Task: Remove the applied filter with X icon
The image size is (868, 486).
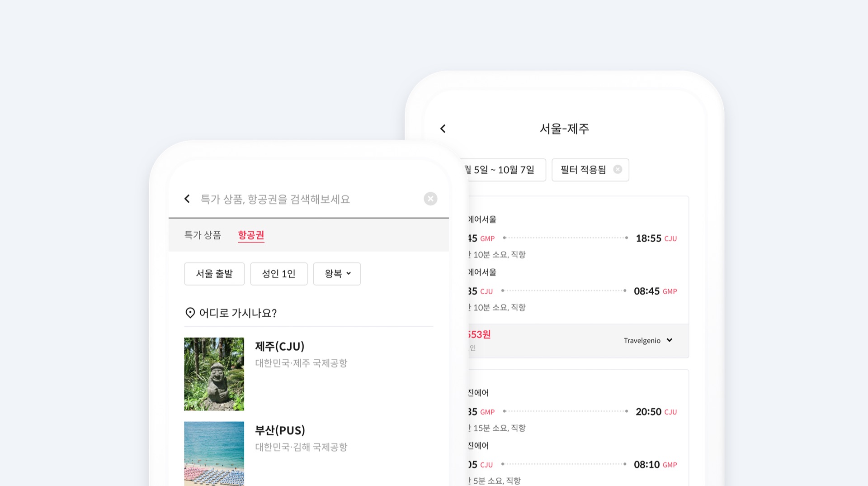Action: 618,169
